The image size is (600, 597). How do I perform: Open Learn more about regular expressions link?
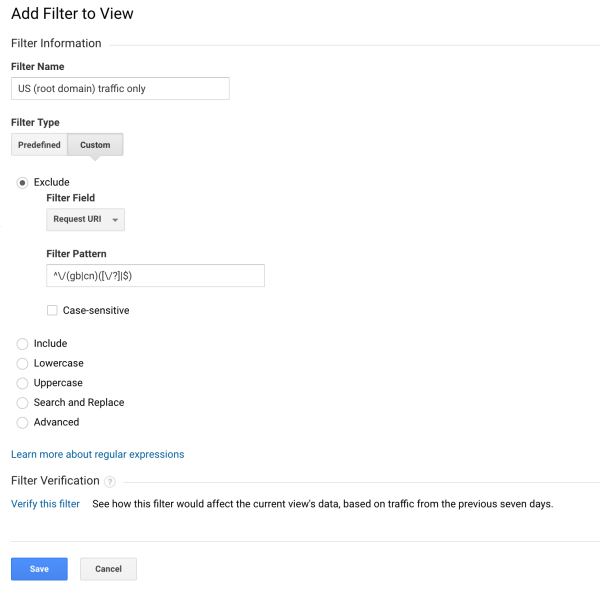98,454
